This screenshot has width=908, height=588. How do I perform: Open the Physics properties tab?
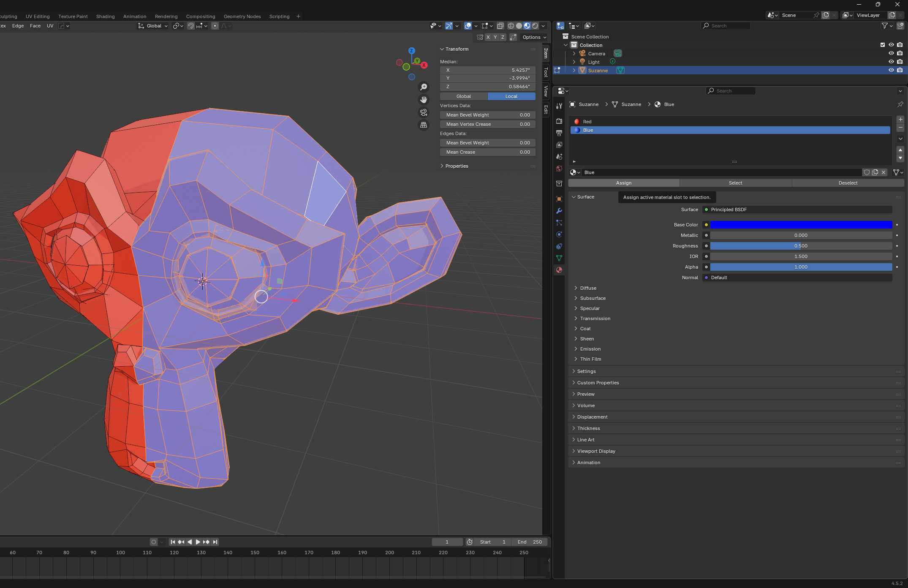(x=559, y=234)
